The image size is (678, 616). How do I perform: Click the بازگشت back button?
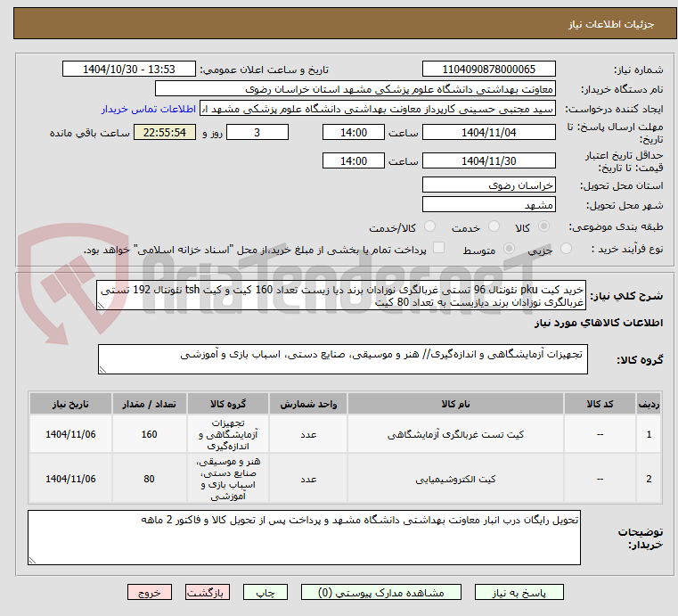(207, 592)
